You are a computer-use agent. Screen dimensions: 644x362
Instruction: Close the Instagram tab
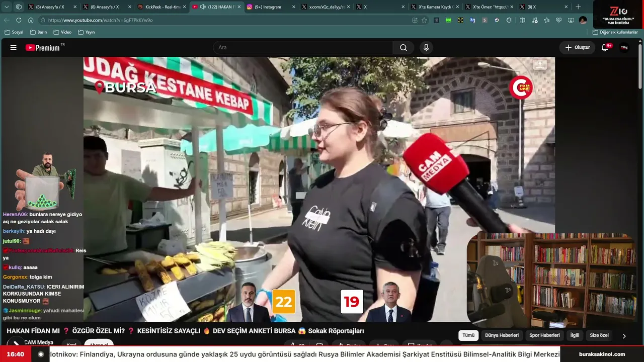293,7
